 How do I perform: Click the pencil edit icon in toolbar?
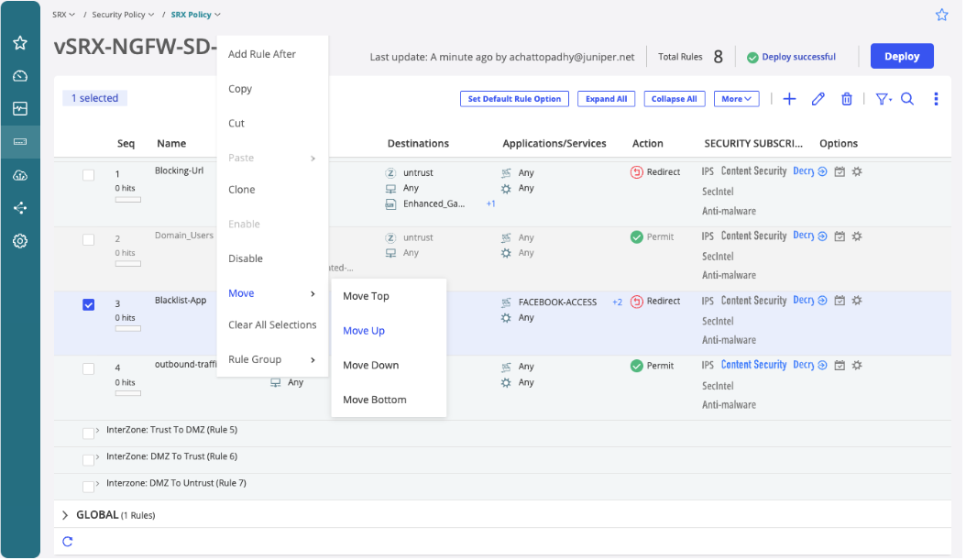click(818, 99)
